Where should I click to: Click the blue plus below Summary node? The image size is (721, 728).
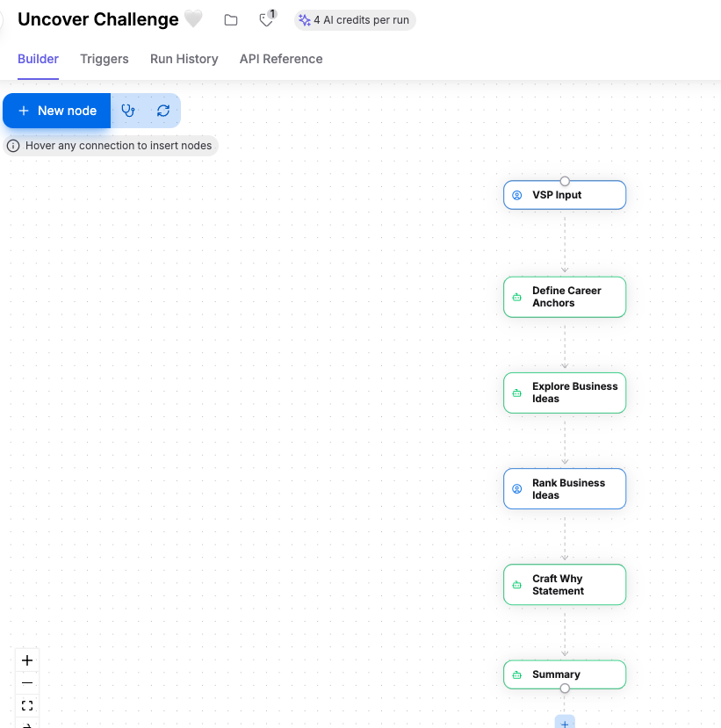565,723
